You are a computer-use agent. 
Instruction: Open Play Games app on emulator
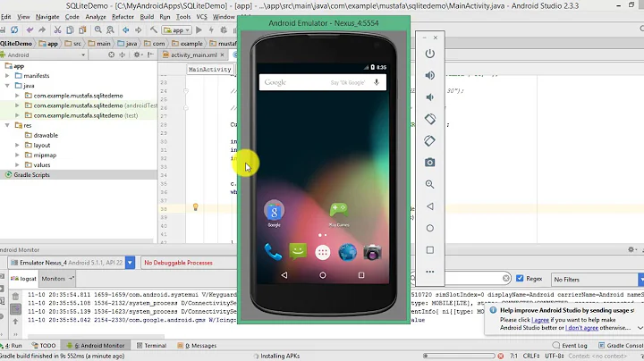coord(339,214)
